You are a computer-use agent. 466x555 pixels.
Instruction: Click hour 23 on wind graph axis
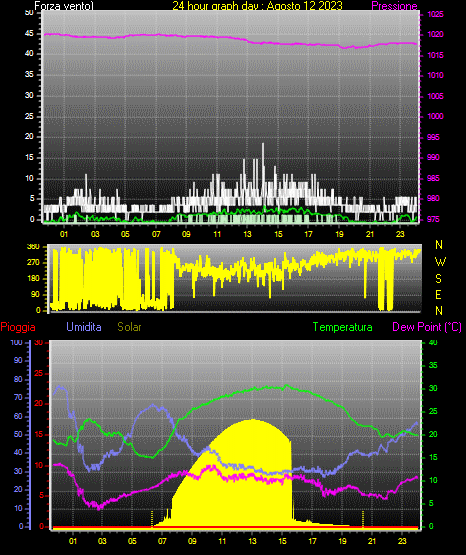coord(400,234)
